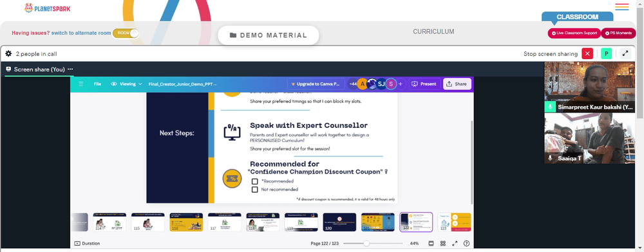This screenshot has height=252, width=644.
Task: Open Canva hamburger menu icon
Action: (x=81, y=84)
